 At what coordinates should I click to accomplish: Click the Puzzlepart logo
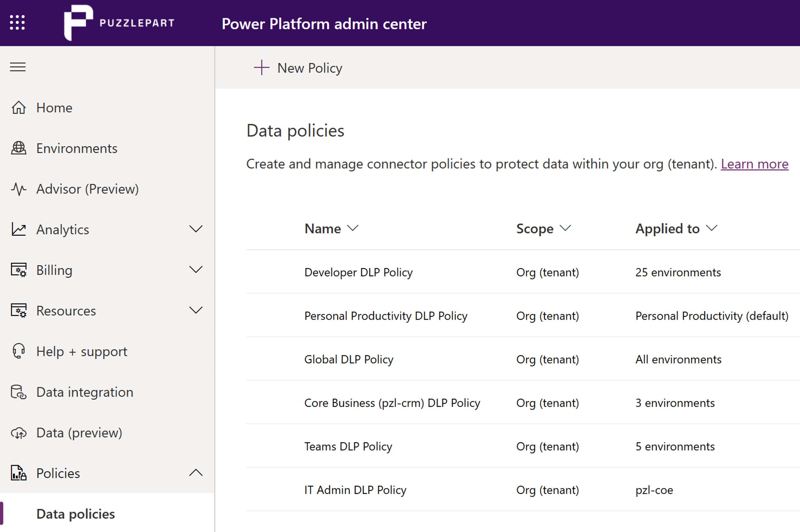(119, 23)
